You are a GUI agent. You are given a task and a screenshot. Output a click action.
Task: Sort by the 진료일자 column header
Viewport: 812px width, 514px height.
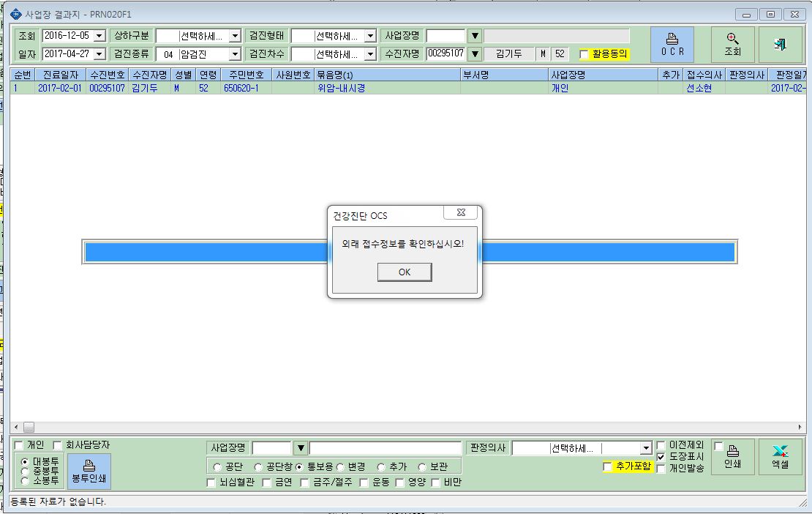point(61,75)
